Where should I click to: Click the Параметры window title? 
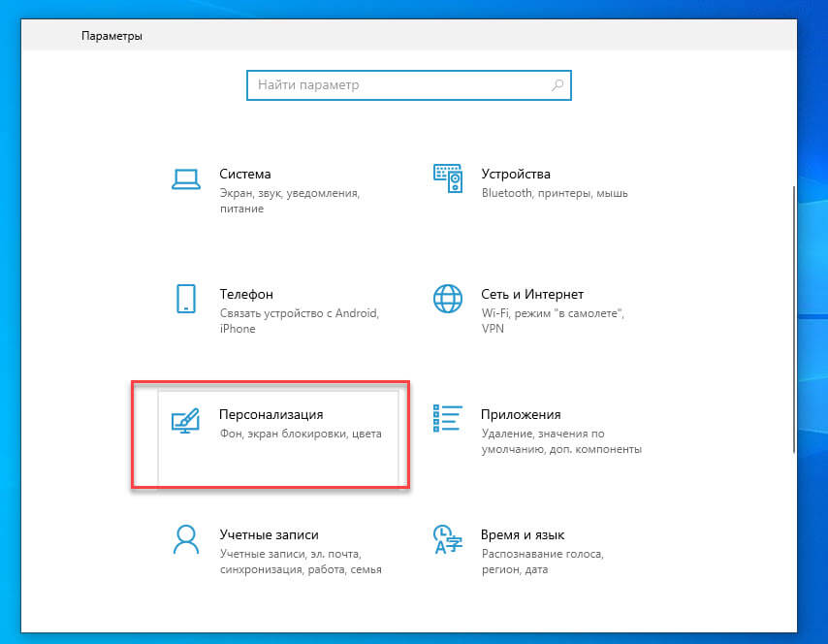[111, 36]
